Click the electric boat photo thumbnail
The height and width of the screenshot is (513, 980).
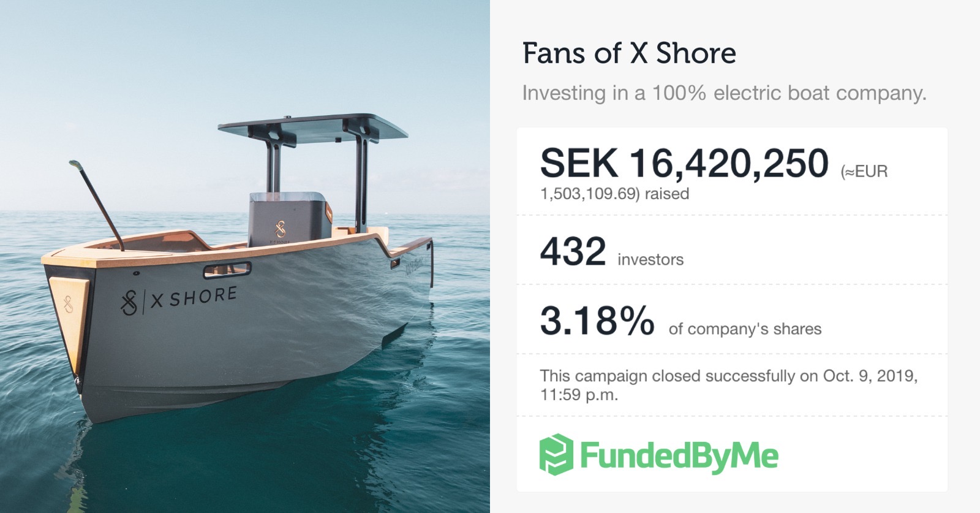(245, 256)
